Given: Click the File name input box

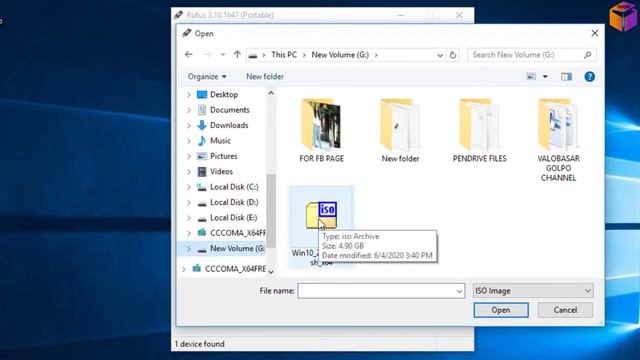Looking at the screenshot, I should pos(376,291).
